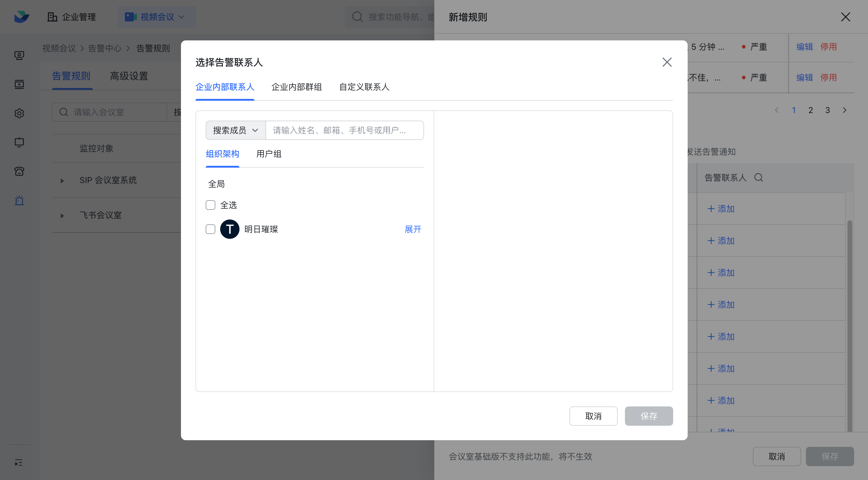The image size is (868, 480).
Task: Click 取消 button in contact dialog
Action: pos(593,416)
